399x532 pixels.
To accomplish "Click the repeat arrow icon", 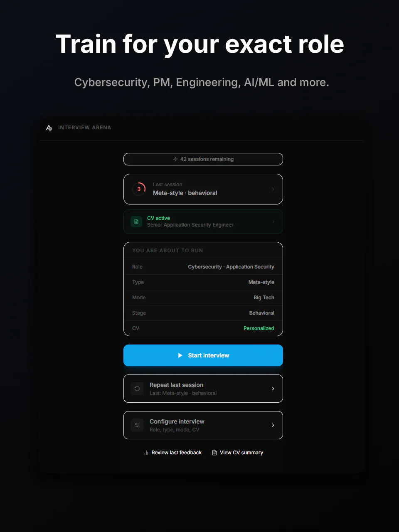I will coord(137,389).
